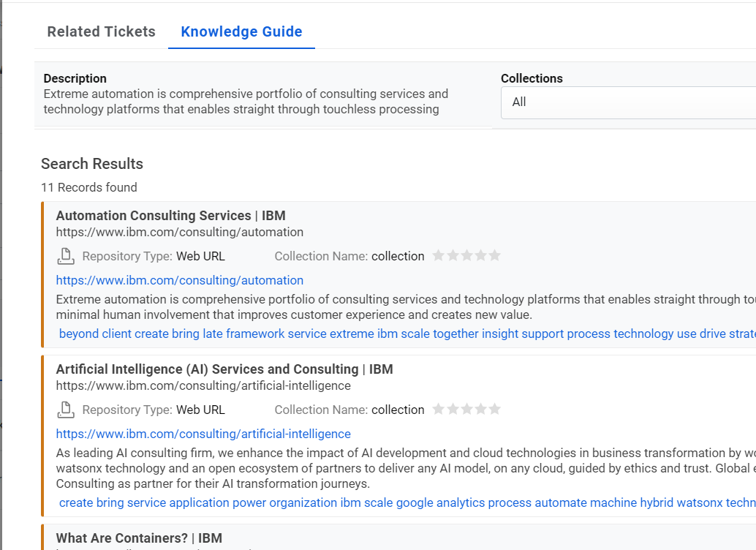
Task: Rate Automation Consulting result five stars
Action: (495, 255)
